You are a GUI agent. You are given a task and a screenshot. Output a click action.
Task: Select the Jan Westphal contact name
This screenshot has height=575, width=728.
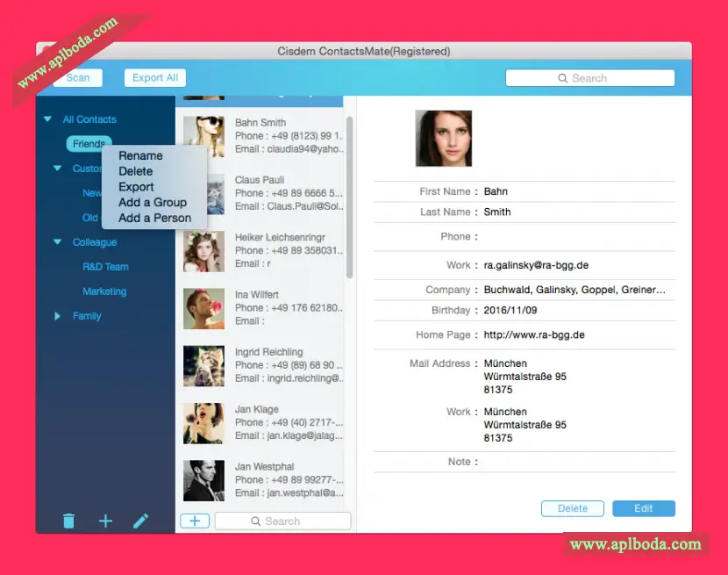[265, 467]
